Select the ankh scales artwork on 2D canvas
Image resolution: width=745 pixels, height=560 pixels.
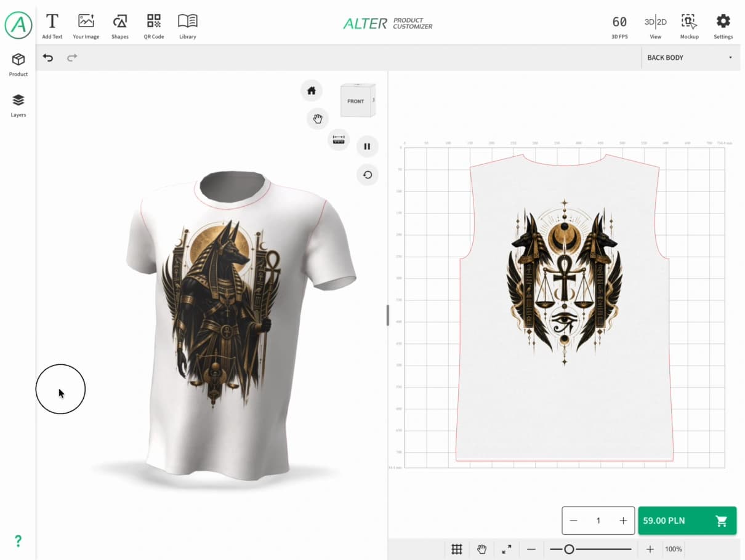[x=565, y=282]
